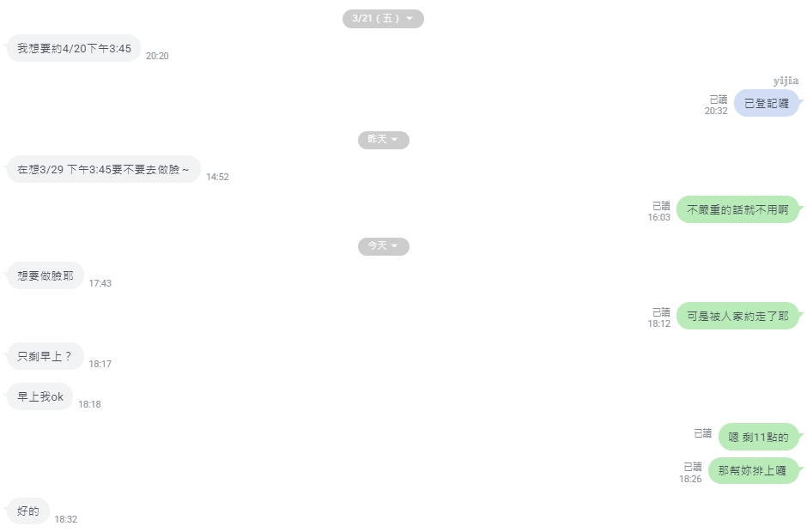Expand the 3/21 (五) date dropdown
Screen dimensions: 807x532
coord(383,19)
